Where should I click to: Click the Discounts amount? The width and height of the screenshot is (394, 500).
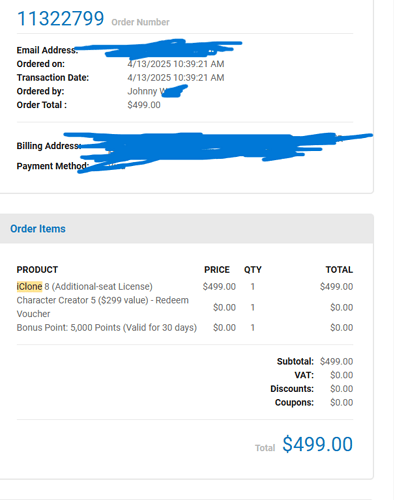point(342,389)
